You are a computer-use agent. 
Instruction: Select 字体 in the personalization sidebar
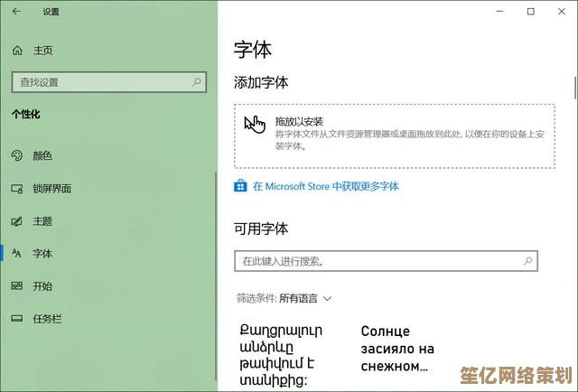pyautogui.click(x=42, y=254)
